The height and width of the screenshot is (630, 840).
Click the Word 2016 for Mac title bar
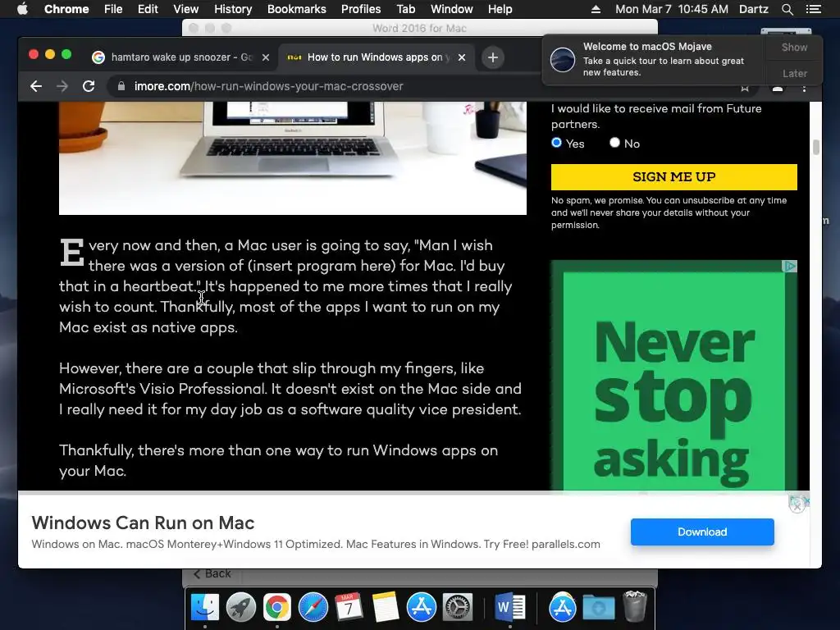(x=419, y=28)
